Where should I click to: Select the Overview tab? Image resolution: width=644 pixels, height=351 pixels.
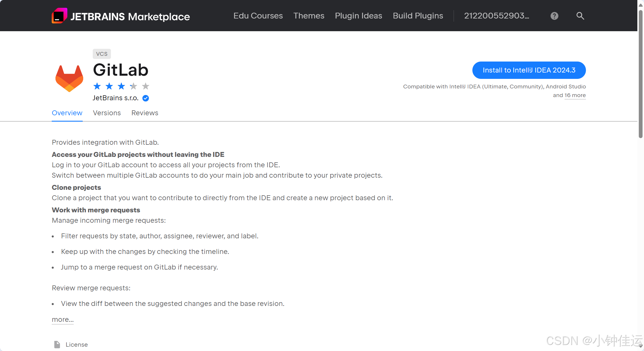67,113
